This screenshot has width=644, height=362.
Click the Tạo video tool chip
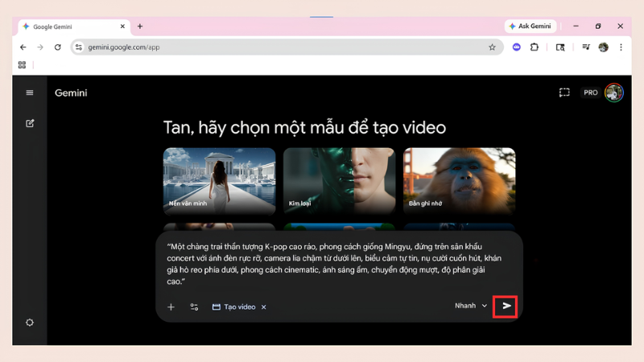tap(233, 307)
